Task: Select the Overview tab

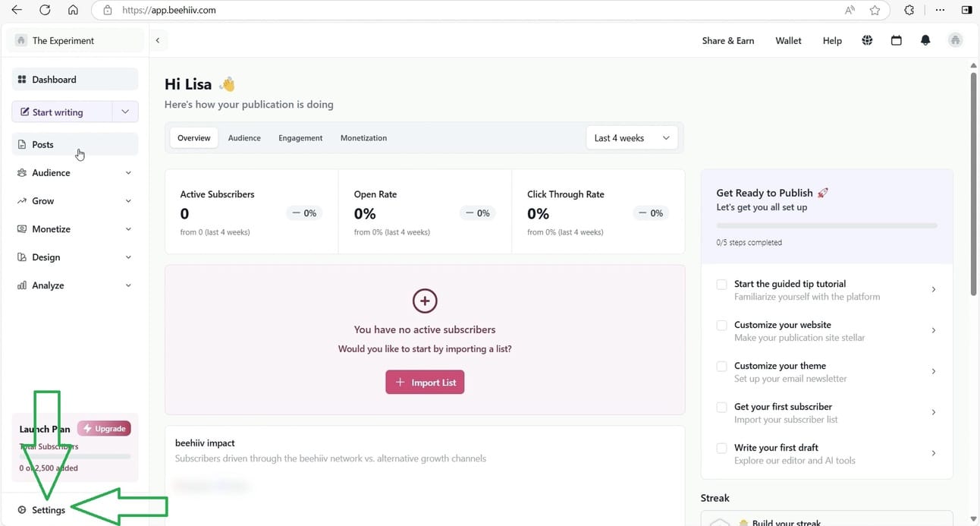Action: [194, 137]
